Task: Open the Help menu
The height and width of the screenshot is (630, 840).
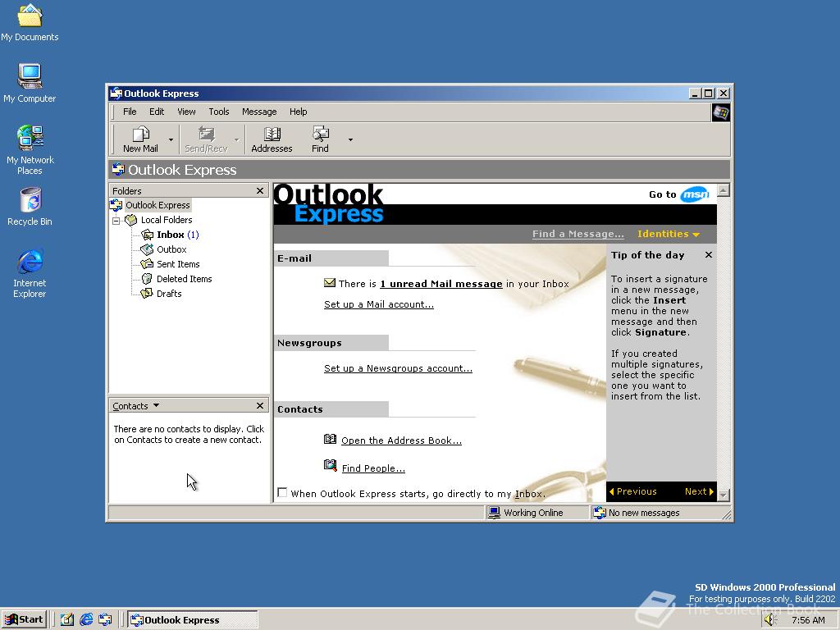Action: click(299, 112)
